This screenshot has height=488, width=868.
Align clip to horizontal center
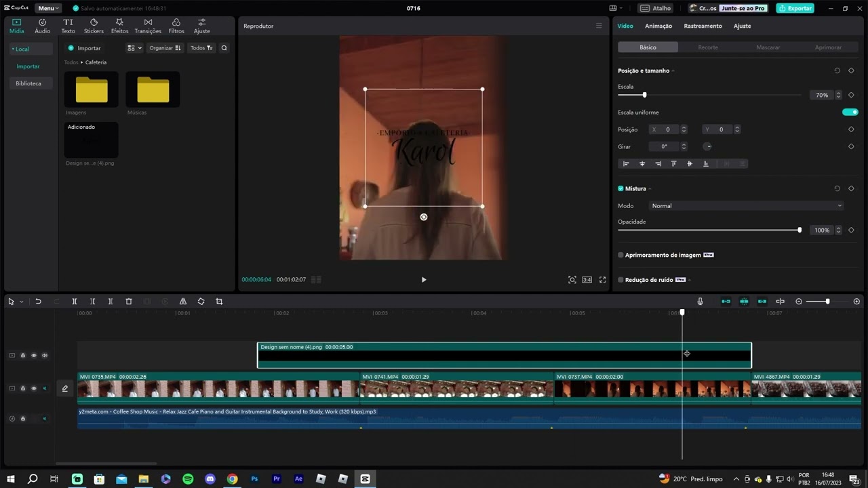(x=642, y=163)
